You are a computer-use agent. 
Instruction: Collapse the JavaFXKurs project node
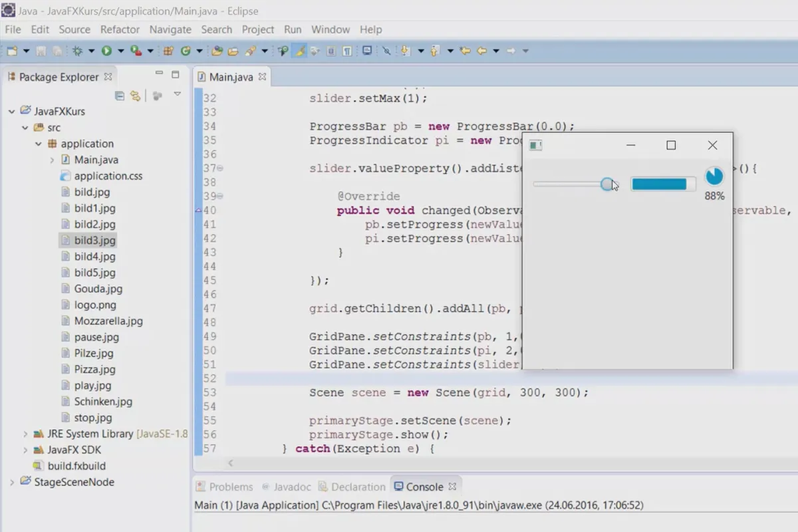click(x=11, y=111)
